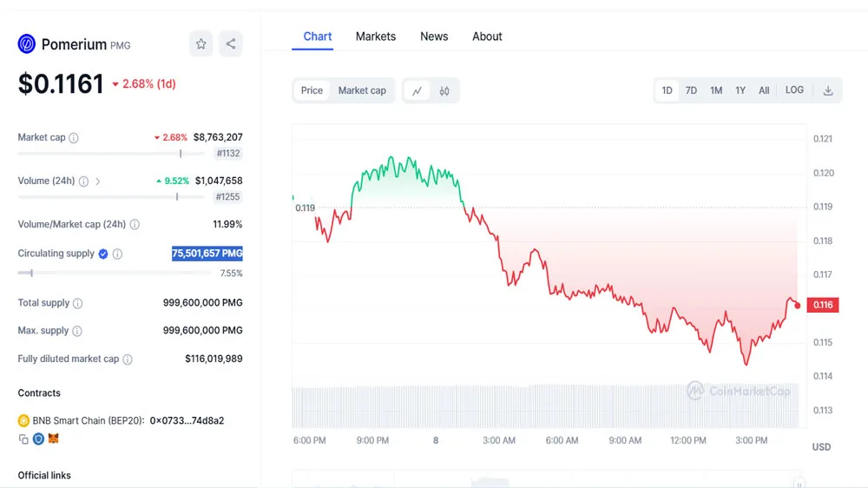
Task: Click the circulating supply progress bar
Action: [x=114, y=273]
